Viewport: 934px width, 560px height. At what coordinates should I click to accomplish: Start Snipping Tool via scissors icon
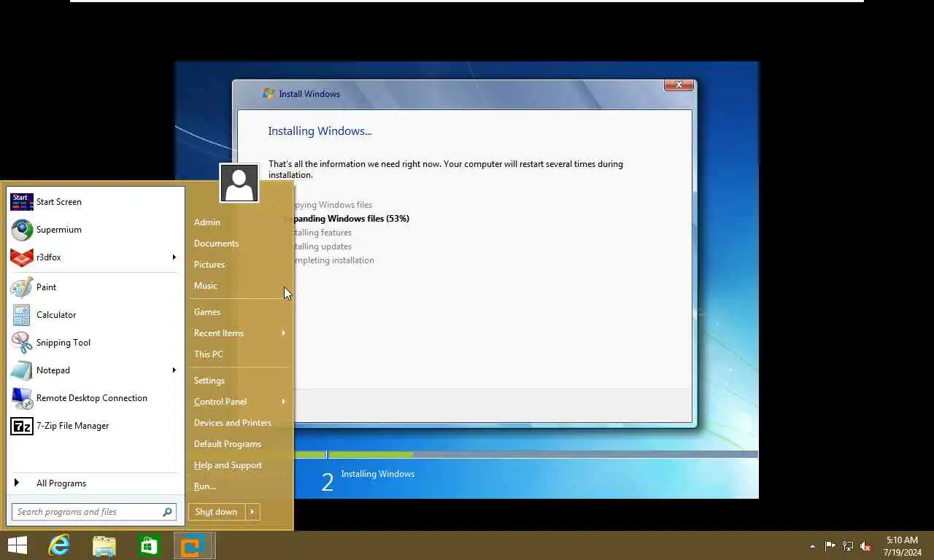point(22,343)
